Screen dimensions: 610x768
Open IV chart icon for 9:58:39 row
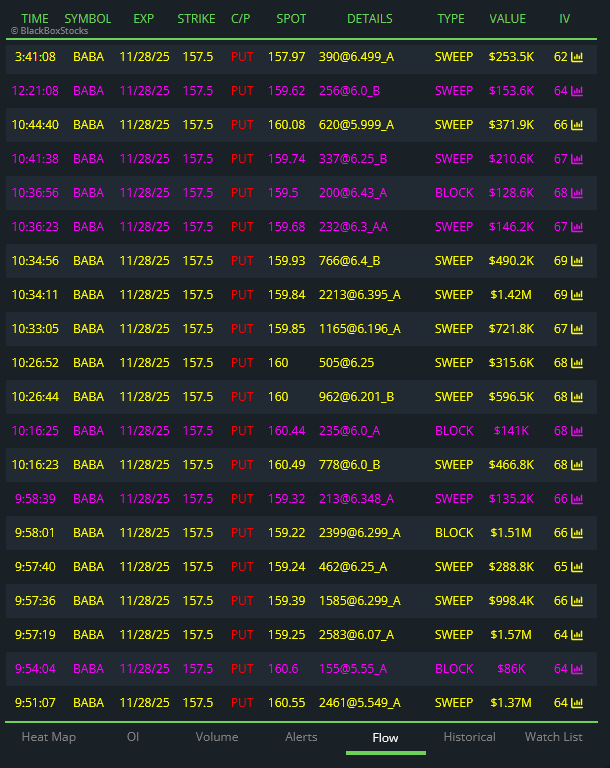click(x=577, y=499)
